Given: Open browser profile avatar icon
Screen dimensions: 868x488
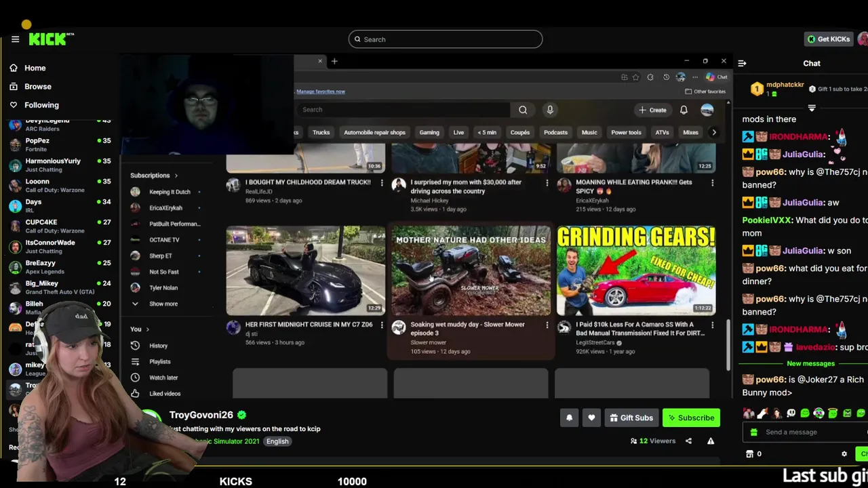Looking at the screenshot, I should click(x=681, y=77).
